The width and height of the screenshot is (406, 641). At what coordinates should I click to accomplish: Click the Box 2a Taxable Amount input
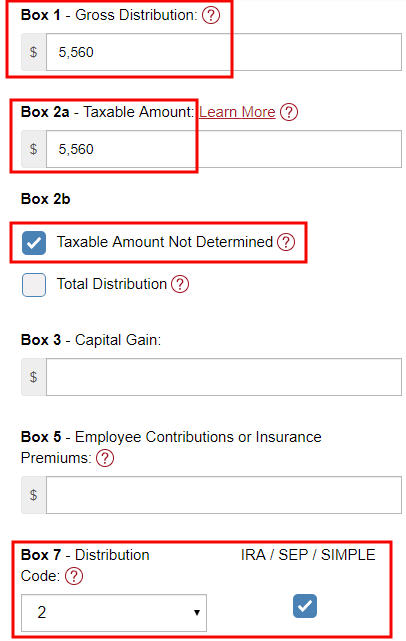click(x=224, y=149)
